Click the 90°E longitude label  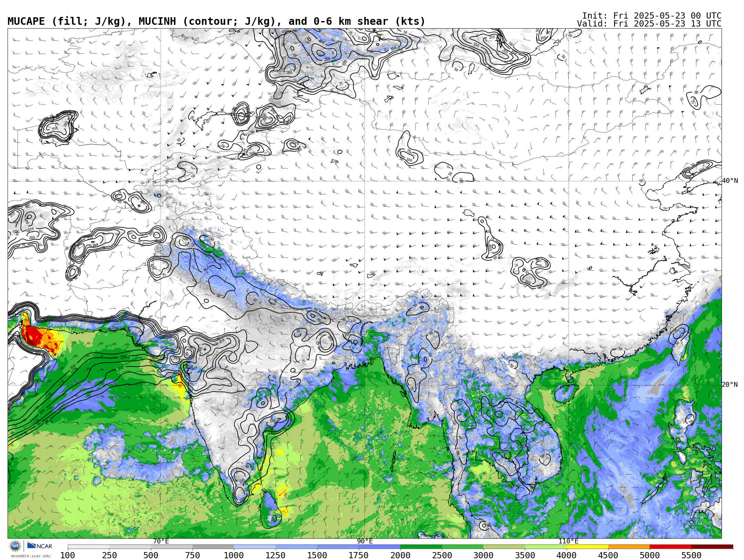365,541
